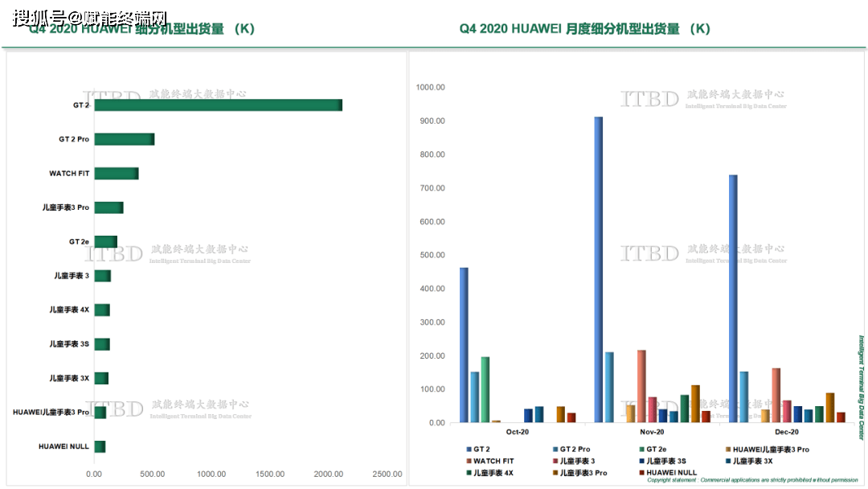Select the blue GT 2 bar for Dec-20
Image resolution: width=868 pixels, height=489 pixels.
(733, 299)
